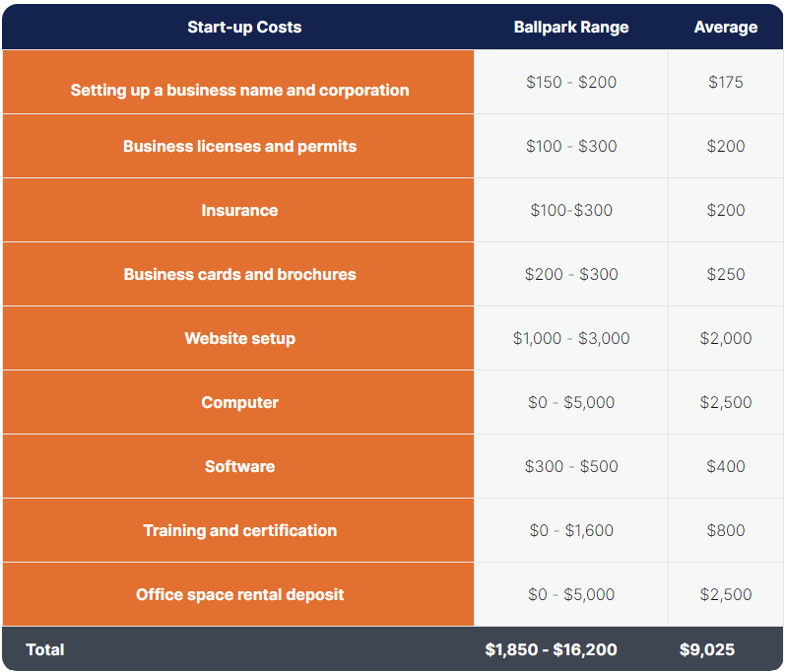Click the Office space rental deposit label
786x672 pixels.
(239, 594)
